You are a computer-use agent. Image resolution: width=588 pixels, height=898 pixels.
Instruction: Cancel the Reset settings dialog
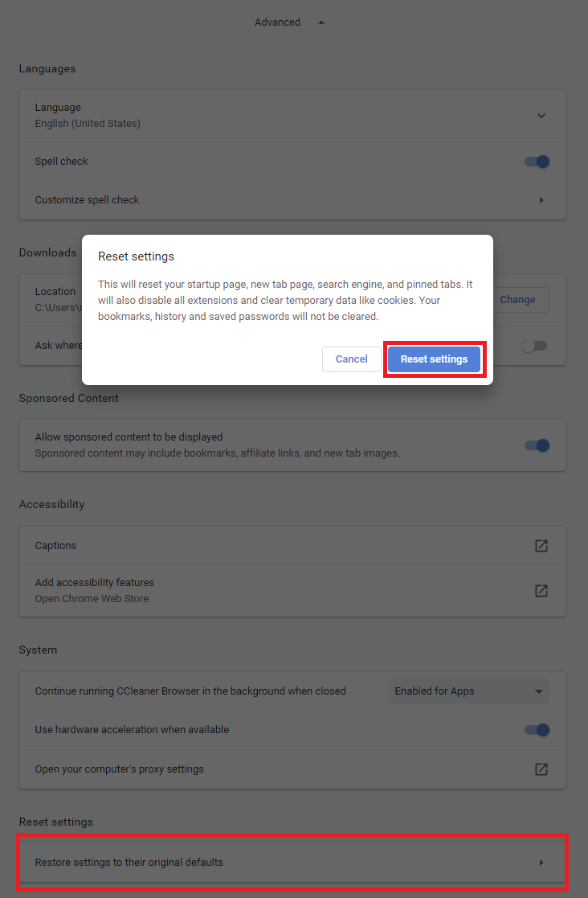click(351, 359)
